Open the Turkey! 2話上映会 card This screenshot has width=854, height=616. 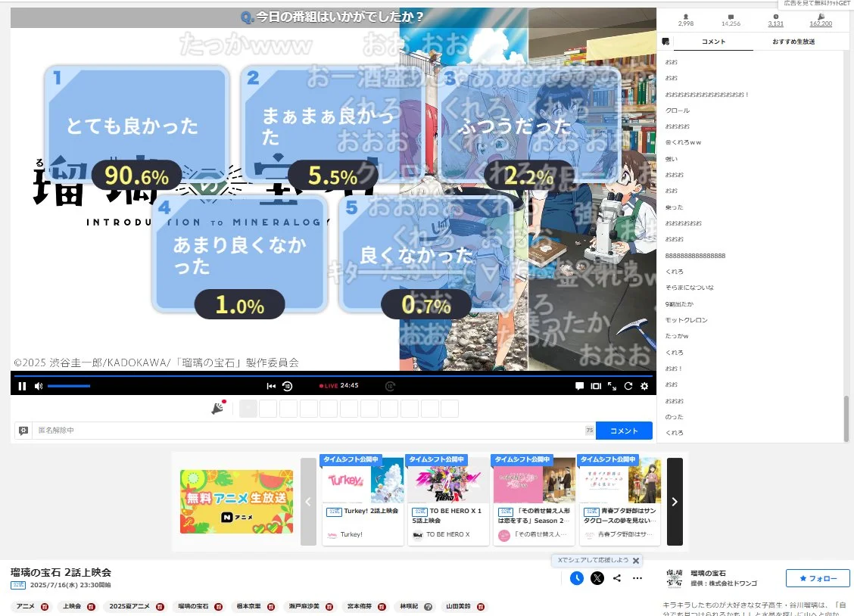click(363, 501)
